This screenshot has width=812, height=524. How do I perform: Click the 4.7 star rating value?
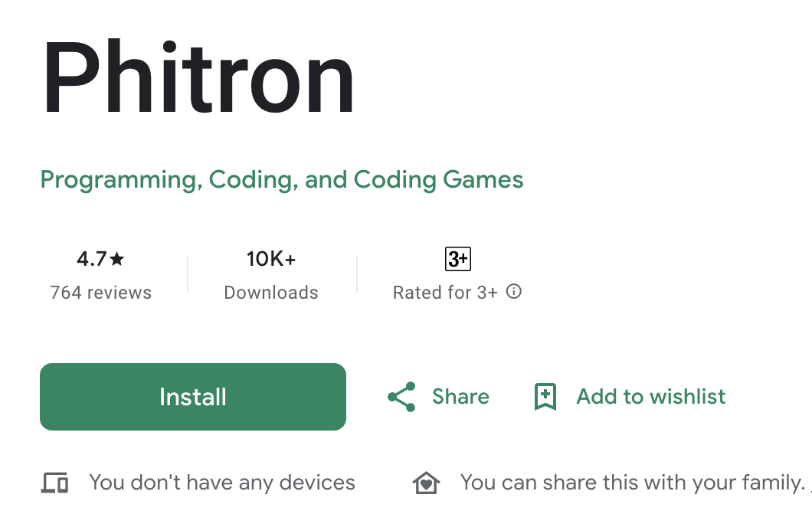pos(93,259)
